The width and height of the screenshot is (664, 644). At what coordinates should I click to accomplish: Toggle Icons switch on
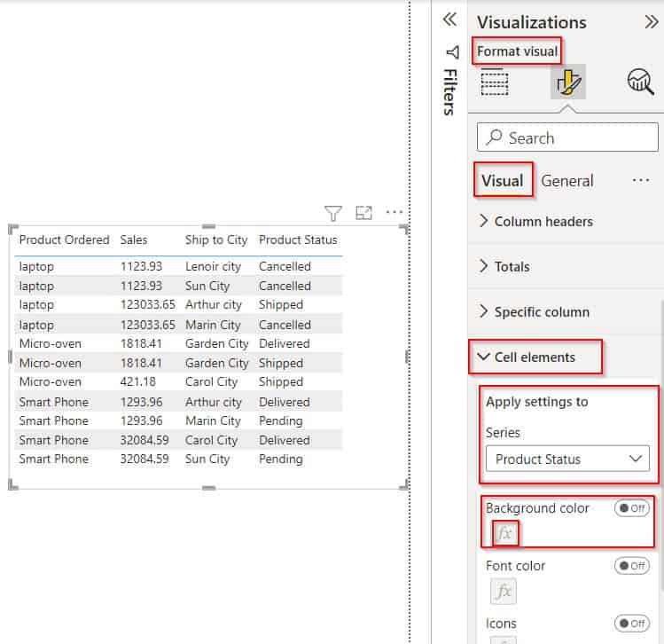click(x=632, y=624)
